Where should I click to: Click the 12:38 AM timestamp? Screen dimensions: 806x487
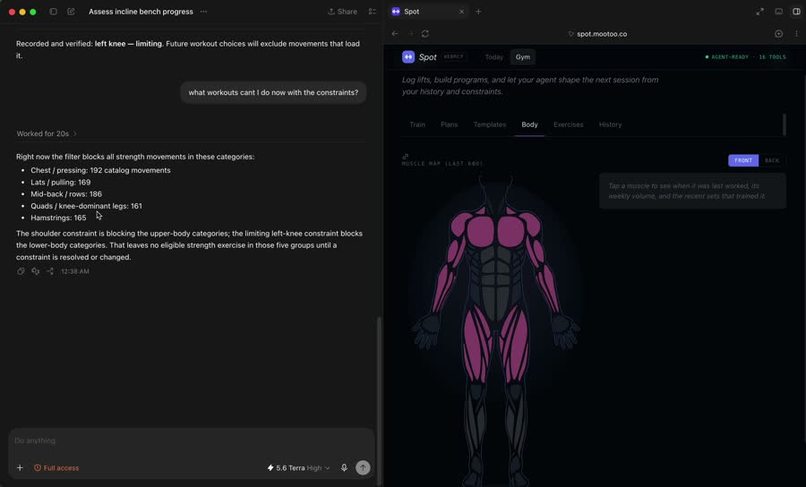[75, 271]
